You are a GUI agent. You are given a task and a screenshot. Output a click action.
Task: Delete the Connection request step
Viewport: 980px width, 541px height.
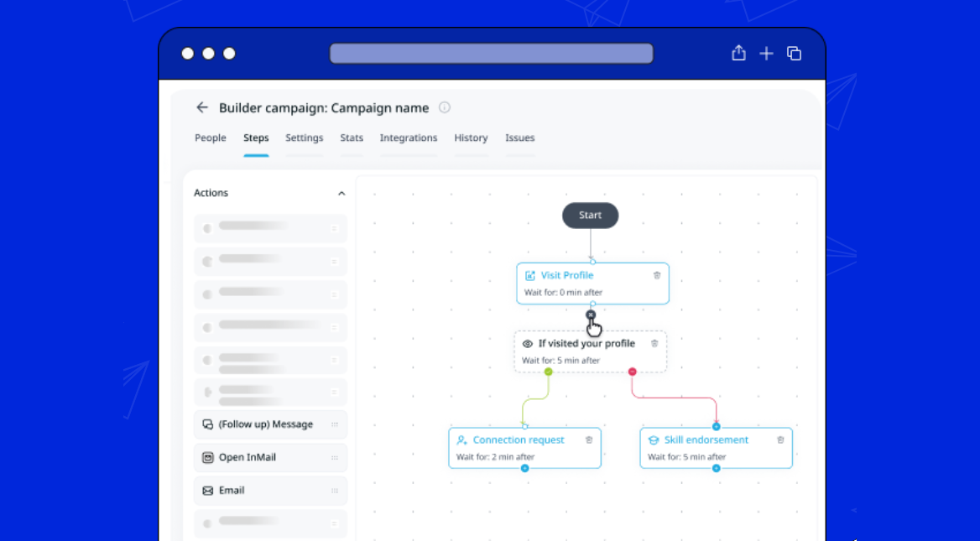[x=589, y=440]
